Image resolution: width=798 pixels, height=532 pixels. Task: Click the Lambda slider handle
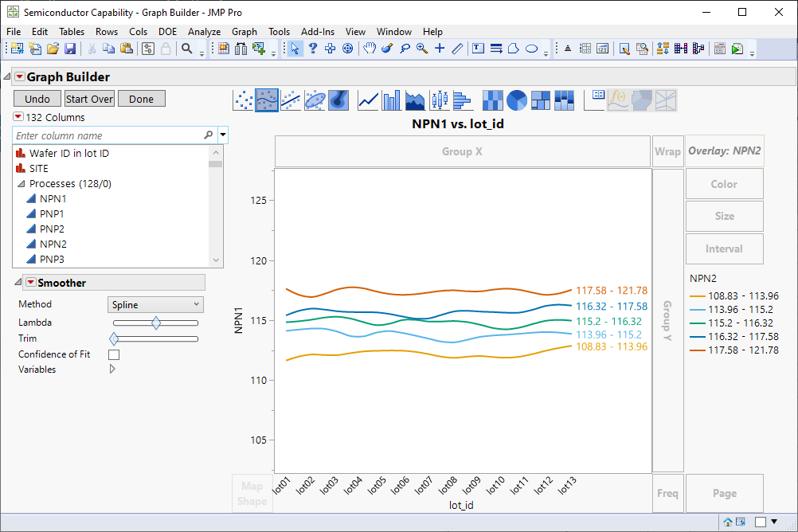156,323
